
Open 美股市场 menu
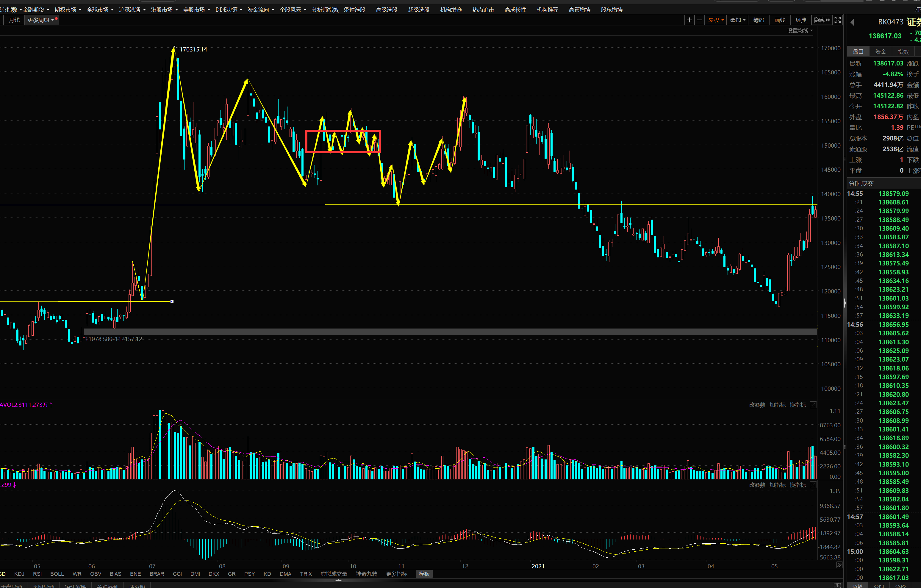196,10
